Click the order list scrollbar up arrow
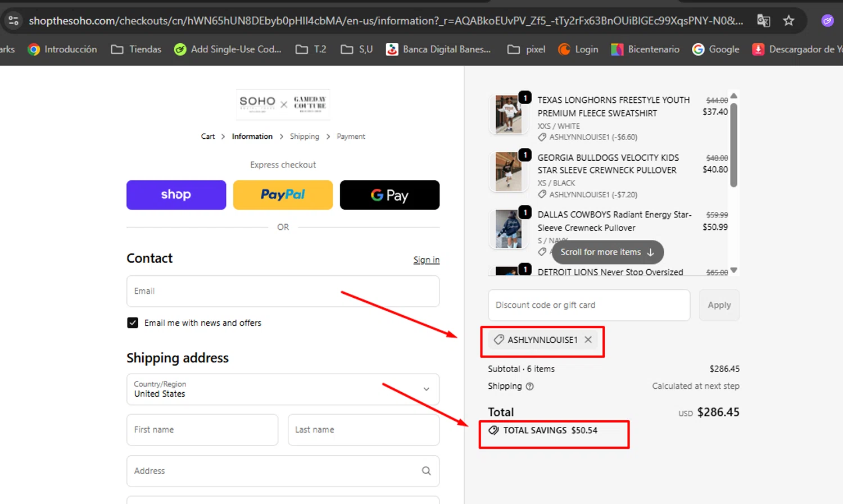 [733, 96]
